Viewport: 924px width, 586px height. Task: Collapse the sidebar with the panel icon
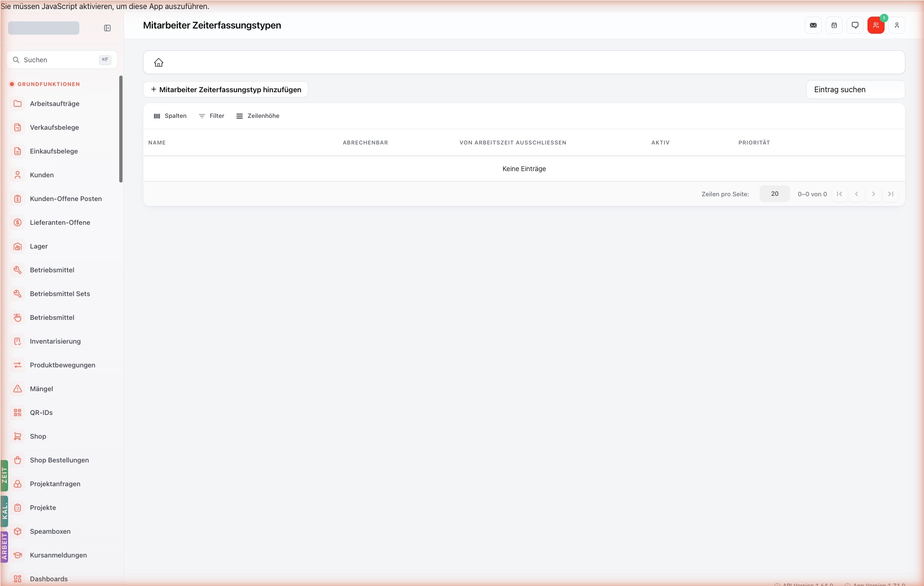(x=107, y=28)
